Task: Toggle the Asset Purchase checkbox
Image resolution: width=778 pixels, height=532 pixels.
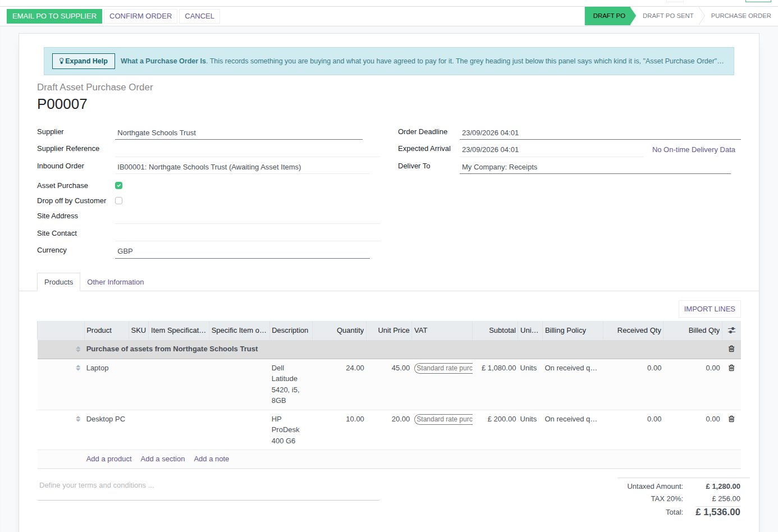Action: 118,186
